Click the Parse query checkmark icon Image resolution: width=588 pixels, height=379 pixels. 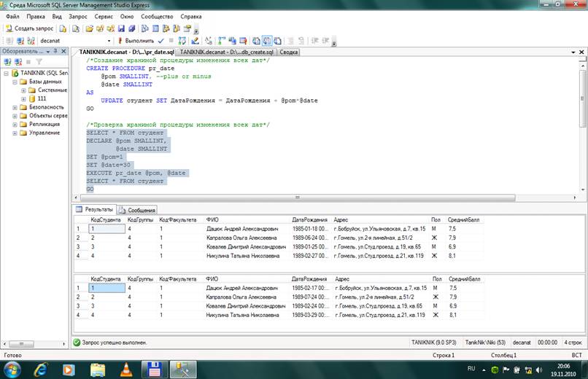point(161,41)
